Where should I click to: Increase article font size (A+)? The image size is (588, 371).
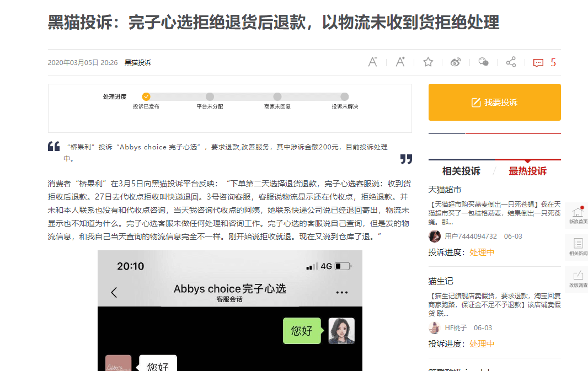click(400, 62)
